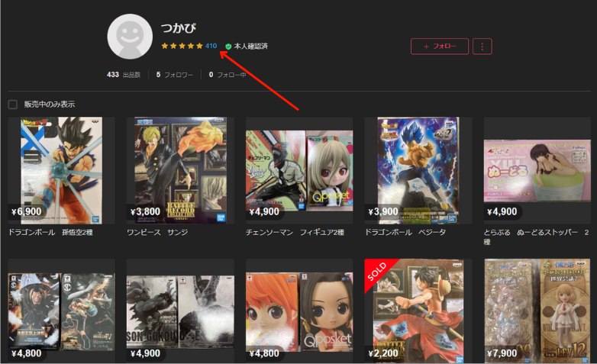
Task: Click the red SOLD ribbon badge
Action: [x=378, y=272]
